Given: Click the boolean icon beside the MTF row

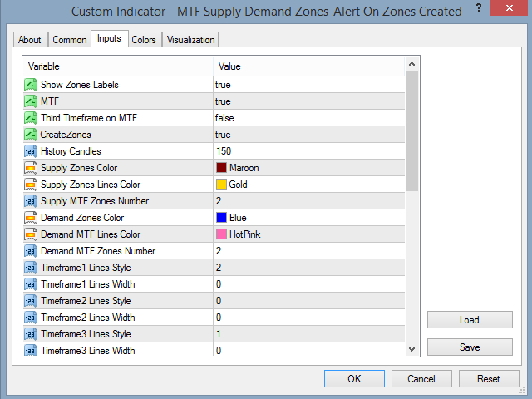Looking at the screenshot, I should (x=31, y=101).
